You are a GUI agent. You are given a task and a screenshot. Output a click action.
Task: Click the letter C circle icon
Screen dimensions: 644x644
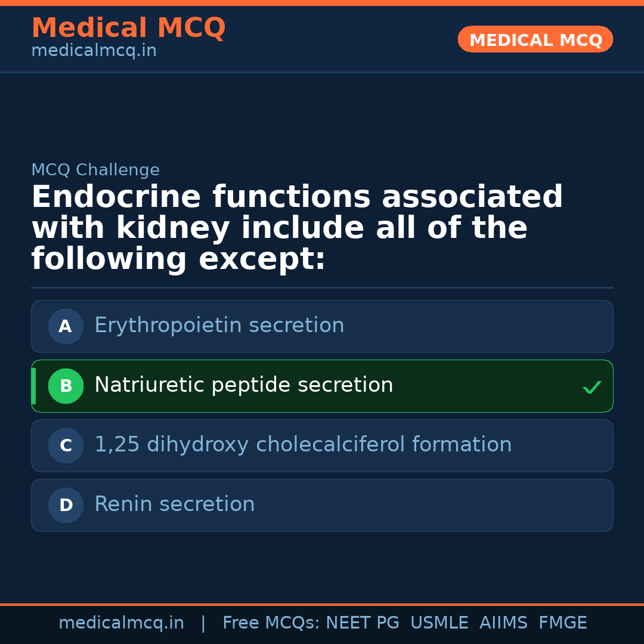click(66, 445)
